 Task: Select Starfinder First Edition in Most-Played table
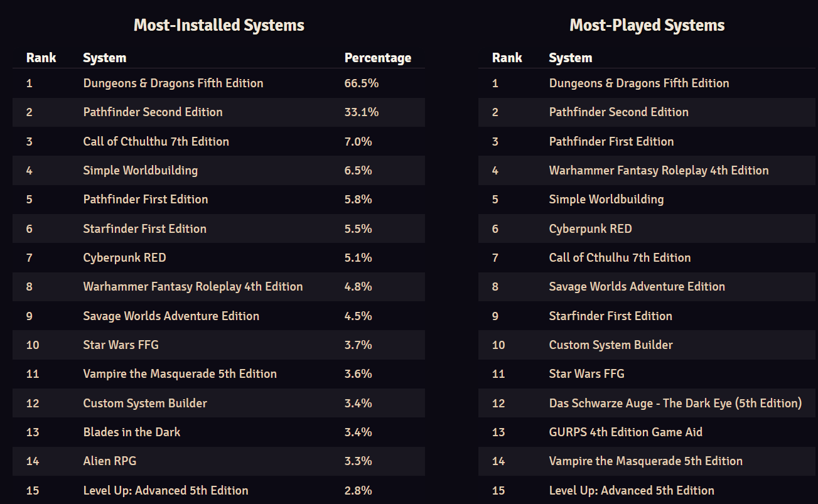[x=610, y=316]
